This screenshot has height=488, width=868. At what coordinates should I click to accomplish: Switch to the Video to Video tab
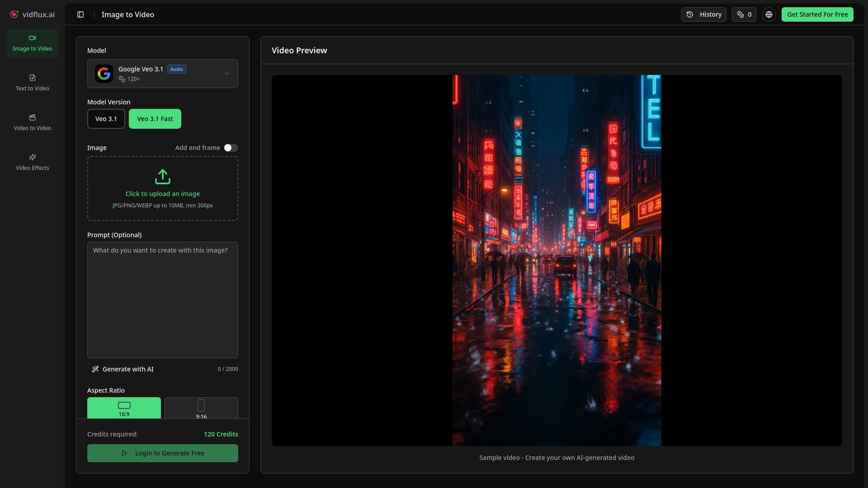pos(32,122)
